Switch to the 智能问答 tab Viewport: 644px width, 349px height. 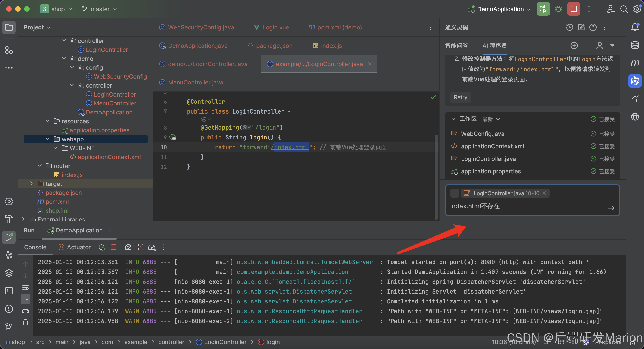(456, 46)
